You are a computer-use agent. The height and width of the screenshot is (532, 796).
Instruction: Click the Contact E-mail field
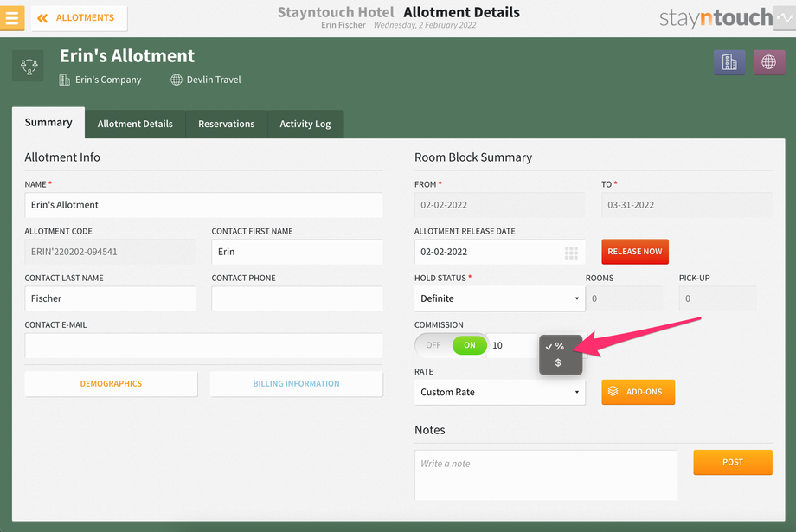pyautogui.click(x=203, y=346)
